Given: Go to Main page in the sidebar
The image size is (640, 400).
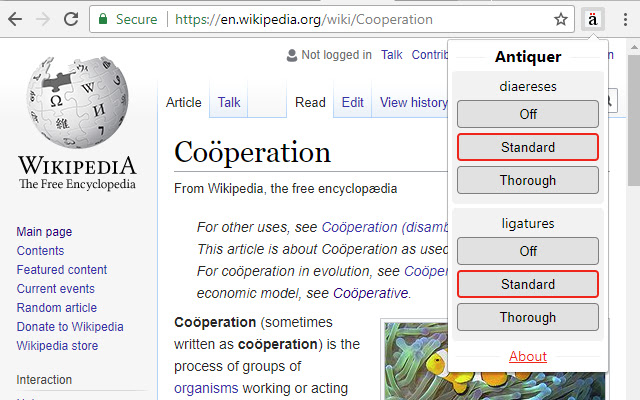Looking at the screenshot, I should pos(44,231).
